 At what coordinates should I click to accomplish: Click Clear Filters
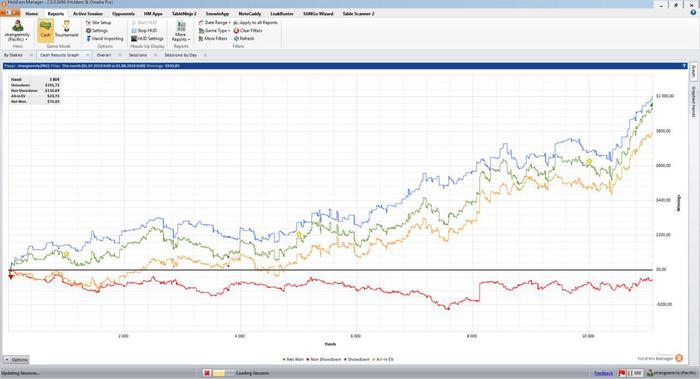coord(248,30)
